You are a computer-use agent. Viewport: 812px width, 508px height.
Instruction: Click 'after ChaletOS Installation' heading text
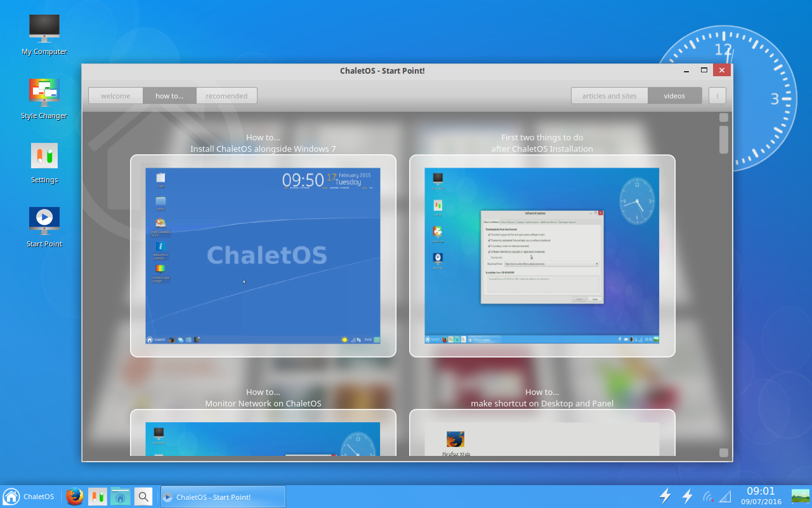(x=542, y=149)
